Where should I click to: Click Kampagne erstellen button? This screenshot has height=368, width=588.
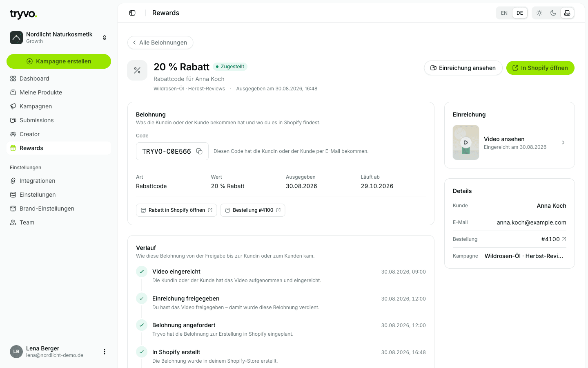(59, 61)
